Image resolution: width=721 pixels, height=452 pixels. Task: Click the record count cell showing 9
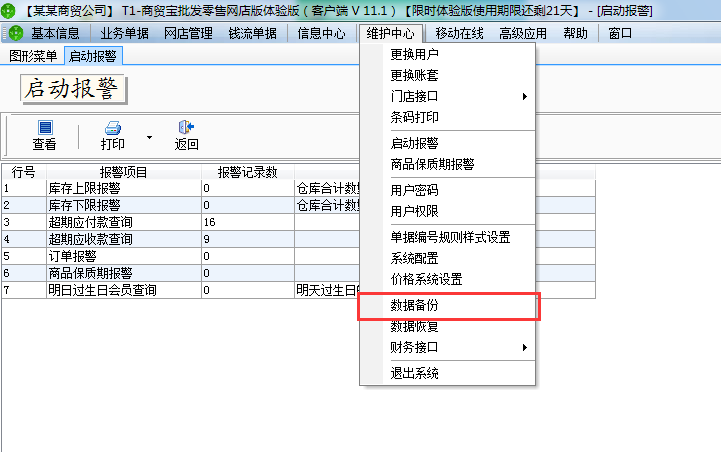tap(248, 239)
